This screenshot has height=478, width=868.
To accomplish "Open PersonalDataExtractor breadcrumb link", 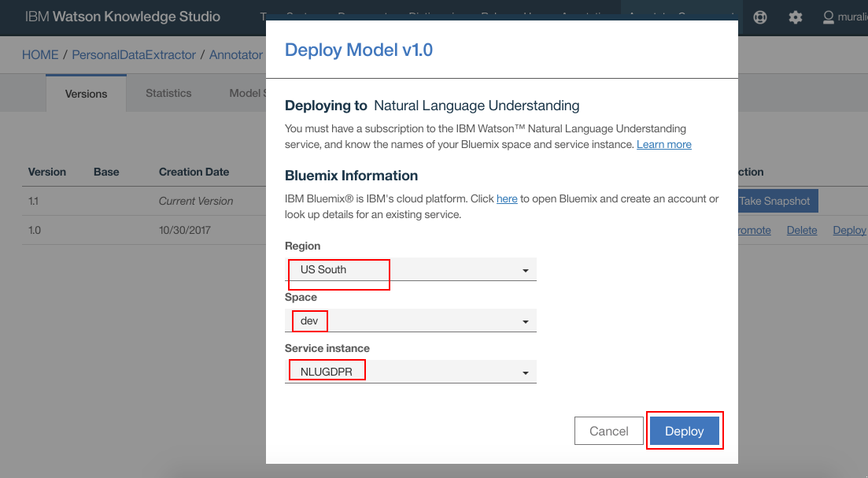I will pyautogui.click(x=134, y=55).
